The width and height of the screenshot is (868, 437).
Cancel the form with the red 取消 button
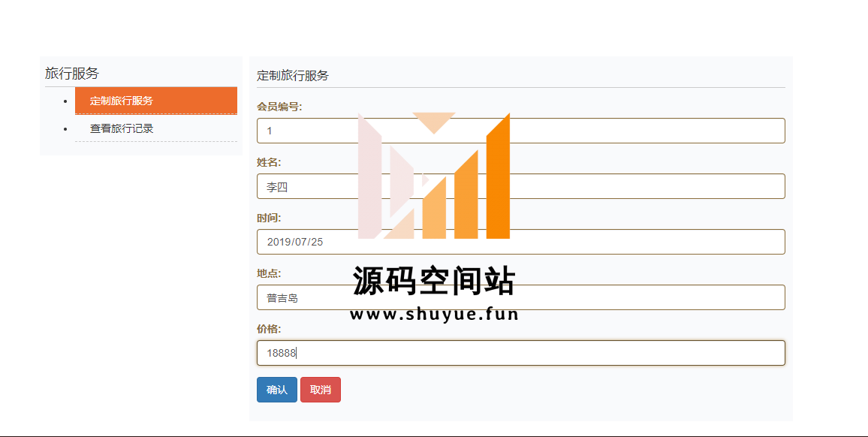click(321, 390)
